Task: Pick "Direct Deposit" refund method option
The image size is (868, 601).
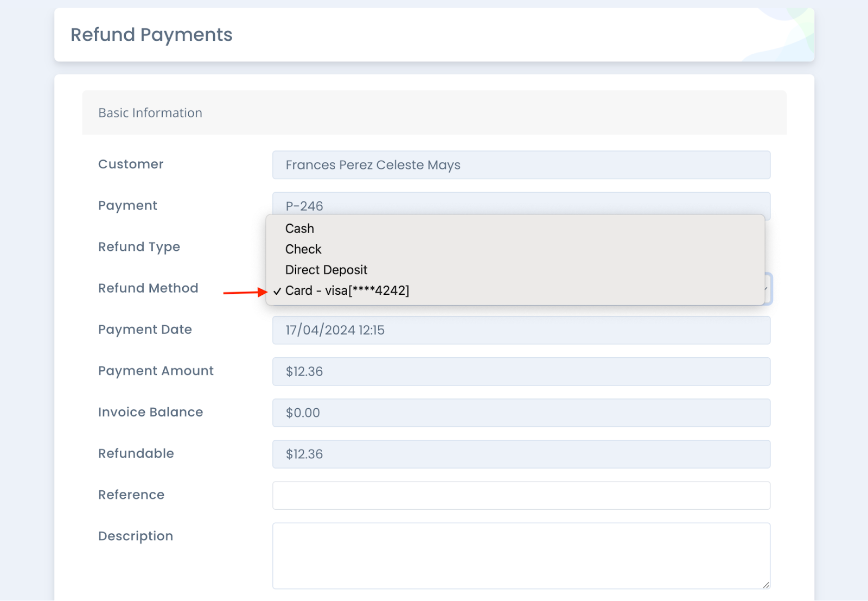Action: [326, 269]
